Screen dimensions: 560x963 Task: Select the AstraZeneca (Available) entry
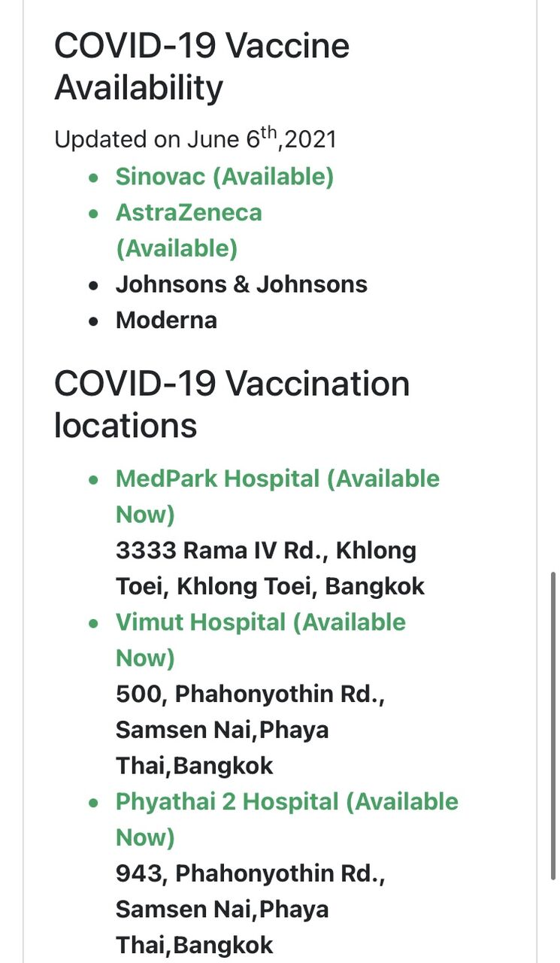coord(189,230)
